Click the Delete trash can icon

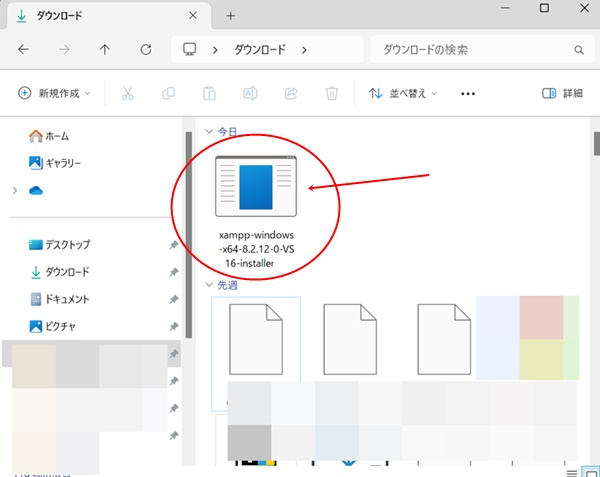tap(331, 93)
